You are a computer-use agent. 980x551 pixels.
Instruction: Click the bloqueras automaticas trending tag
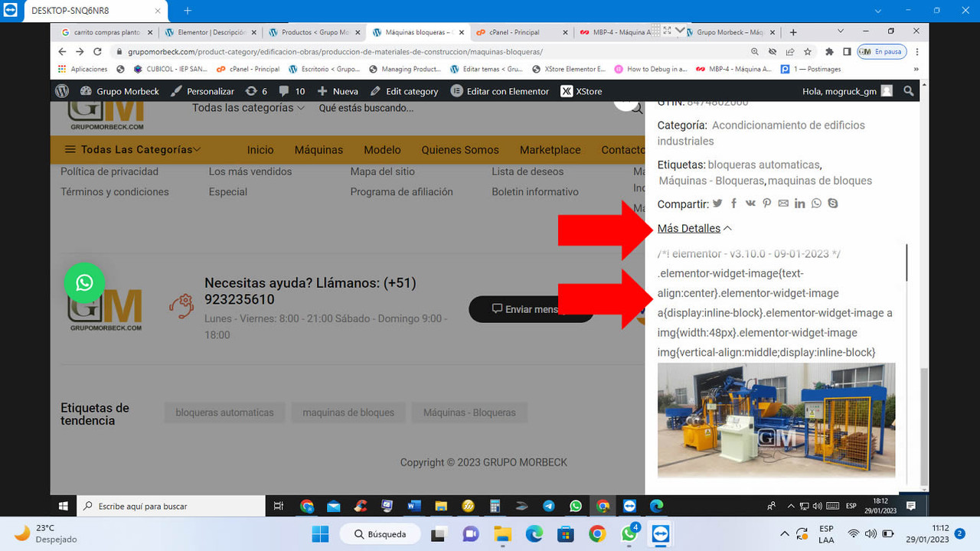point(224,412)
